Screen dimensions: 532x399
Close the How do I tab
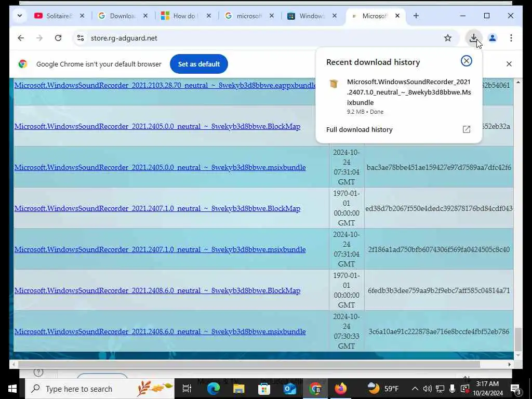tap(209, 16)
